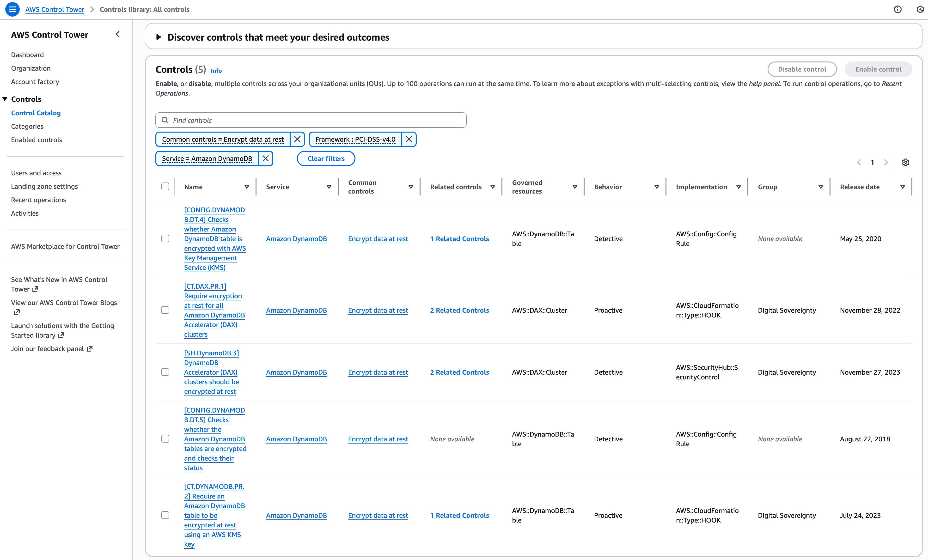Open Dashboard in the sidebar

pos(27,55)
